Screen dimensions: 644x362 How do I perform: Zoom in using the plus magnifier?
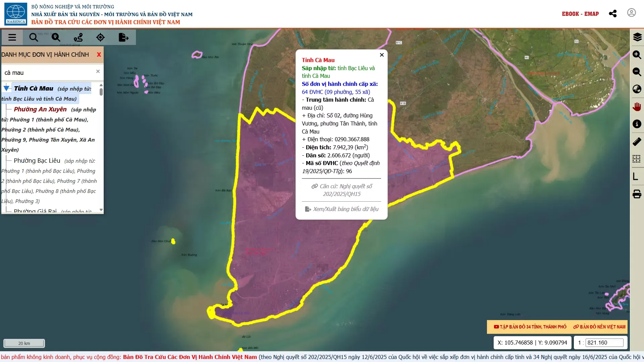point(637,55)
